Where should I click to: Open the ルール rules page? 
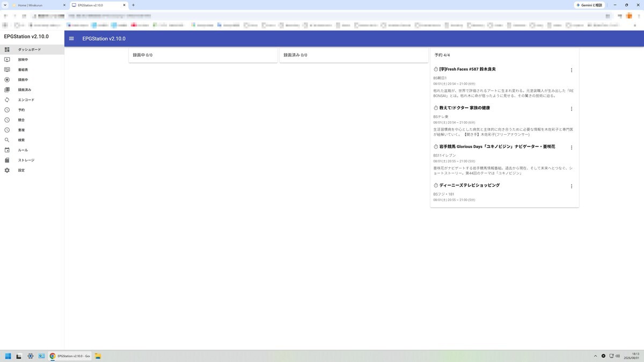pyautogui.click(x=32, y=150)
